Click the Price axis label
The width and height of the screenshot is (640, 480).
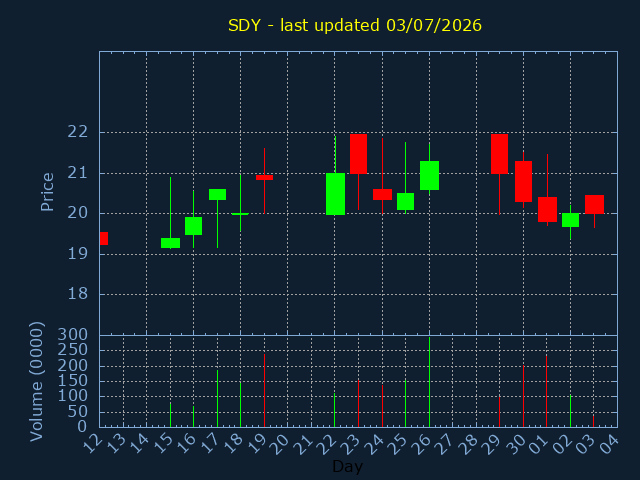(47, 192)
